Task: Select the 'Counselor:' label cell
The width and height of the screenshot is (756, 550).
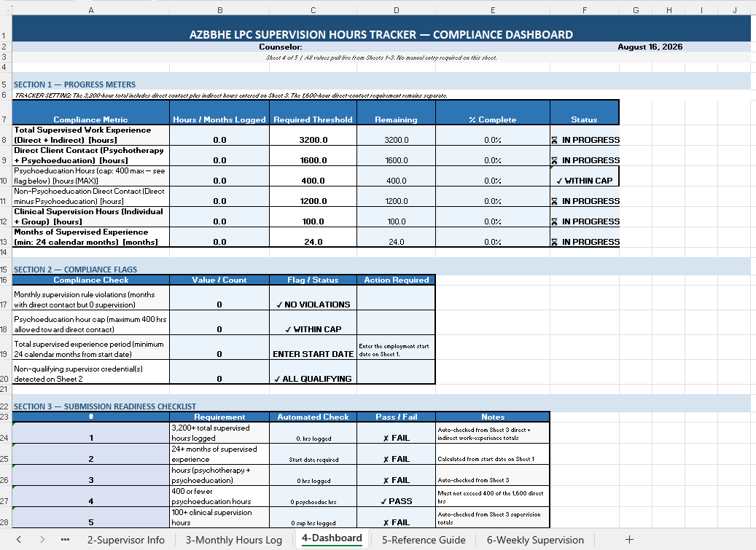Action: click(281, 47)
